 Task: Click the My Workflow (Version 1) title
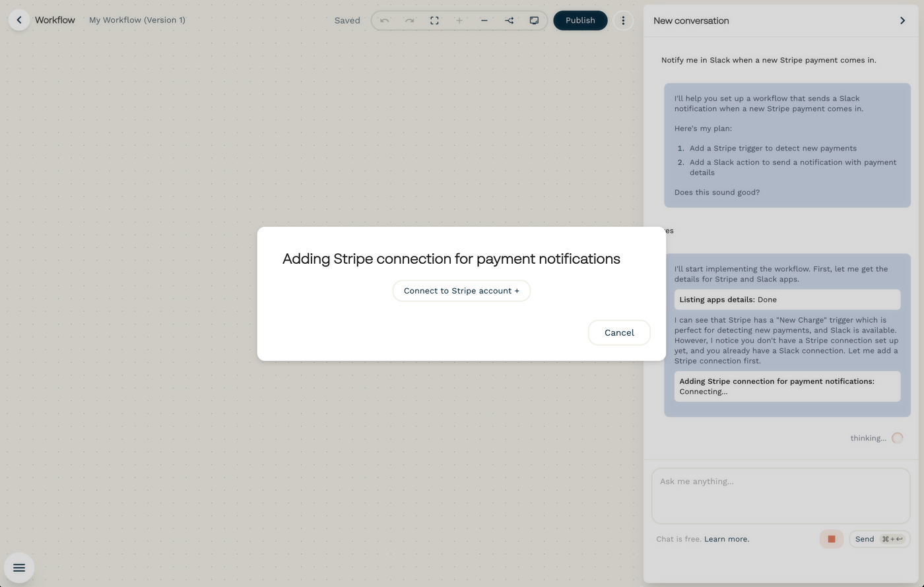point(137,20)
